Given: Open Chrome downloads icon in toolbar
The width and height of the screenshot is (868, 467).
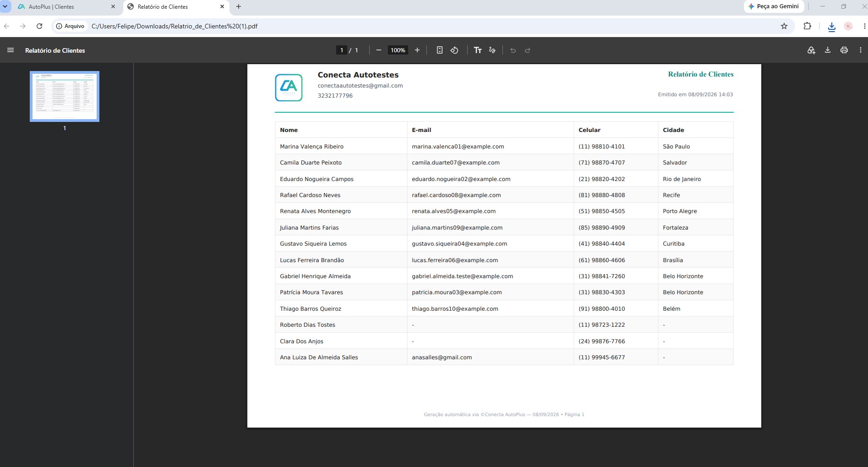Looking at the screenshot, I should (x=832, y=27).
